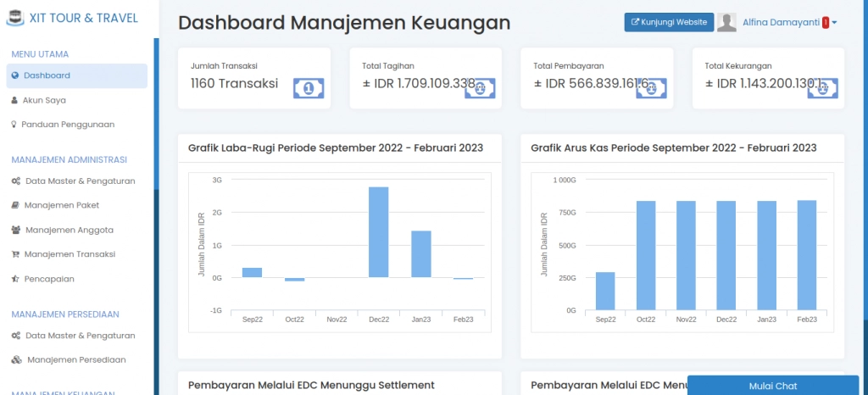The image size is (868, 395).
Task: Expand Data Master & Pengaturan under Manajemen Administrasi
Action: pos(80,181)
